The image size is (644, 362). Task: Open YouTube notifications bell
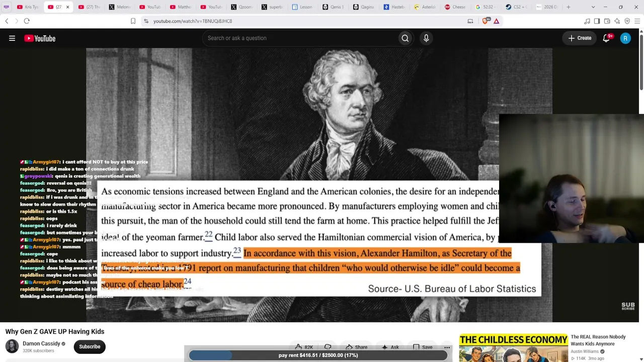point(607,38)
